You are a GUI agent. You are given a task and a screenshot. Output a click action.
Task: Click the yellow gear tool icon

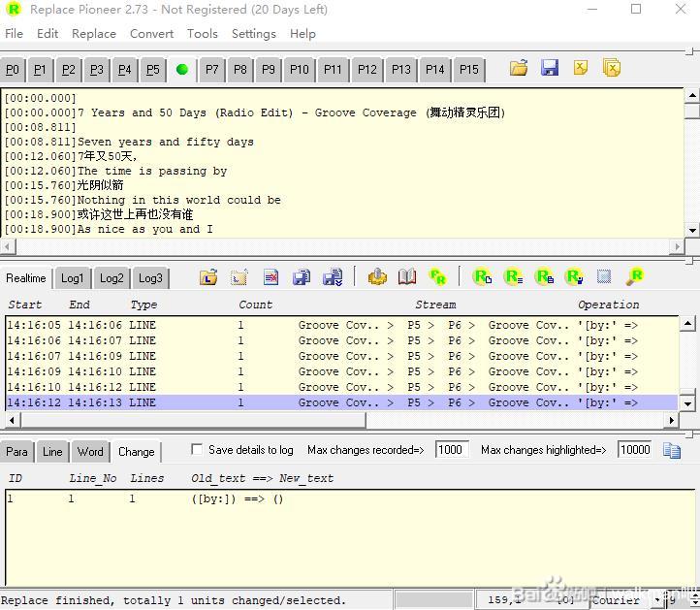coord(378,277)
